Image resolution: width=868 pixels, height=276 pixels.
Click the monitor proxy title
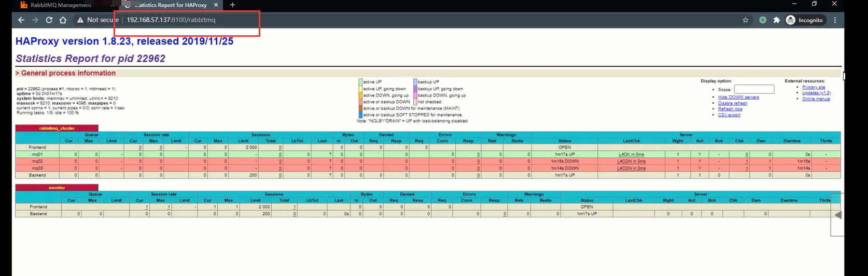57,188
